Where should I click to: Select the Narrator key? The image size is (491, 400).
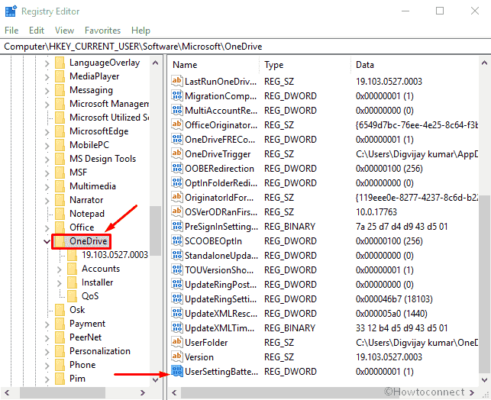point(86,200)
